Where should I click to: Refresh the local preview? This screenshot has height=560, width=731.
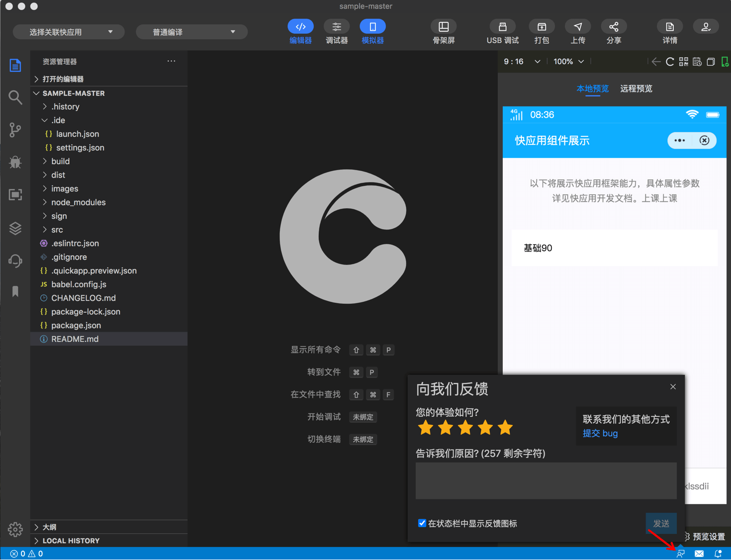tap(669, 61)
